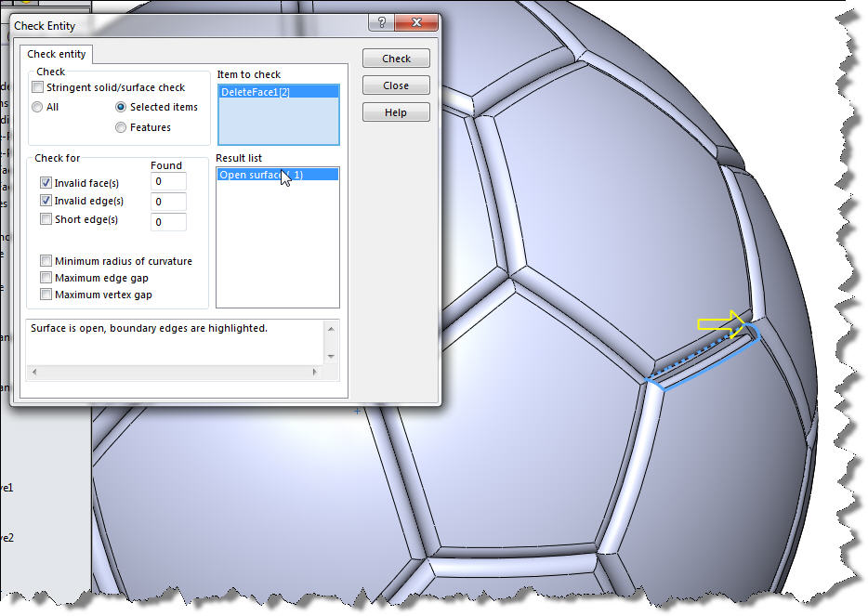Select the All radio button
This screenshot has height=616, width=868.
pyautogui.click(x=38, y=107)
